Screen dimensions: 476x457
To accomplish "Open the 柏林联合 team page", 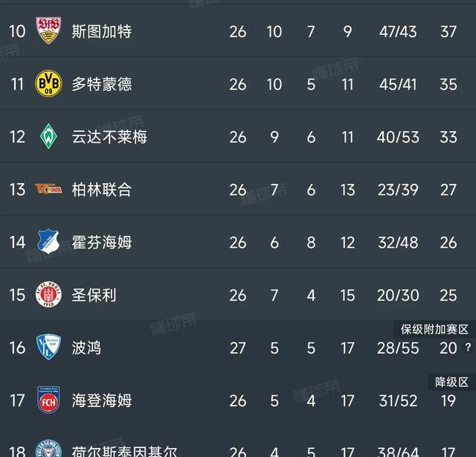I will tap(102, 190).
